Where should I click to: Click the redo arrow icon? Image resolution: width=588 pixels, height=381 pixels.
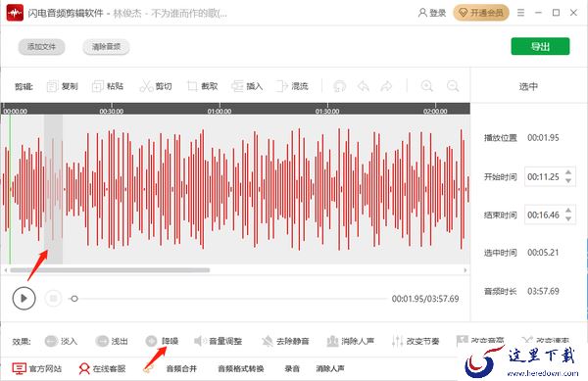coord(386,86)
